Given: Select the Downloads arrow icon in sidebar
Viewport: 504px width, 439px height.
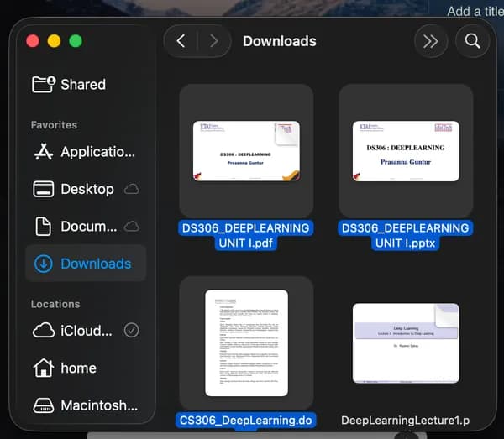Looking at the screenshot, I should pos(44,264).
